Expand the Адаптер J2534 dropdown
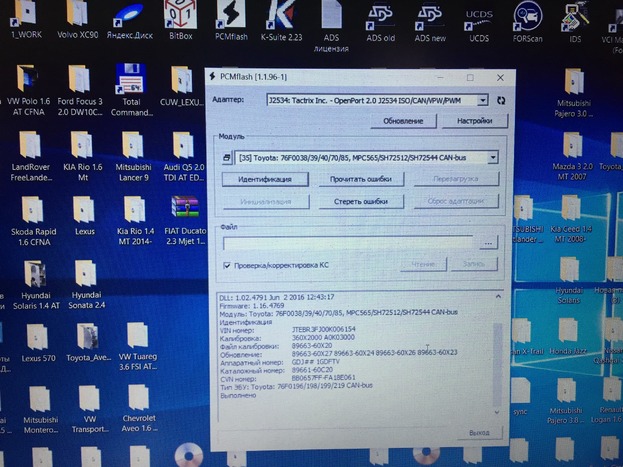This screenshot has height=467, width=623. (483, 100)
